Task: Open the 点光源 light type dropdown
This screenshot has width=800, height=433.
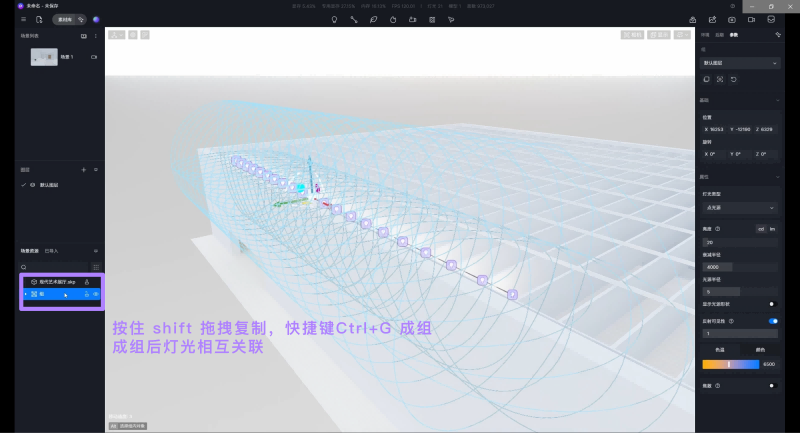Action: tap(740, 207)
